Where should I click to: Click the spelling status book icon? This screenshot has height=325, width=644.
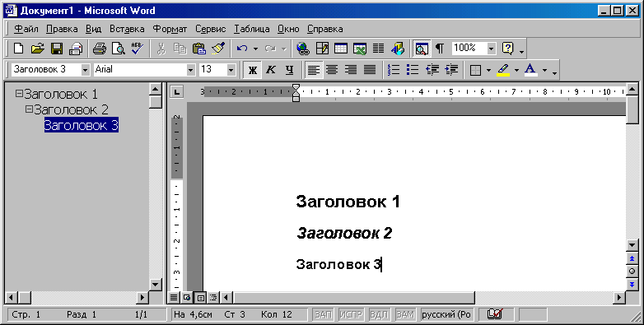point(495,314)
